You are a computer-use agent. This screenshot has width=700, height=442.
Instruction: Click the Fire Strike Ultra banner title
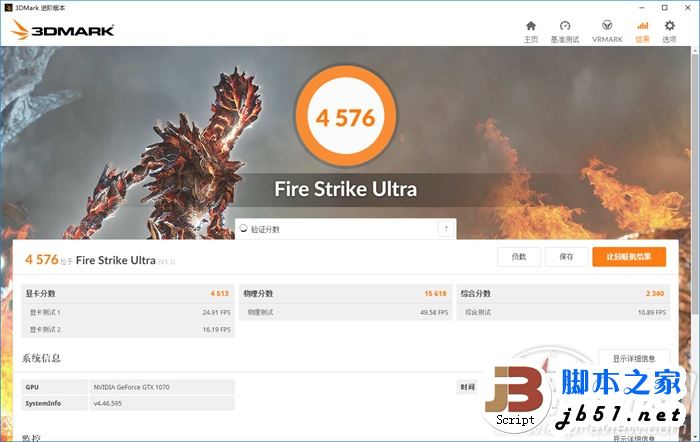click(x=346, y=189)
